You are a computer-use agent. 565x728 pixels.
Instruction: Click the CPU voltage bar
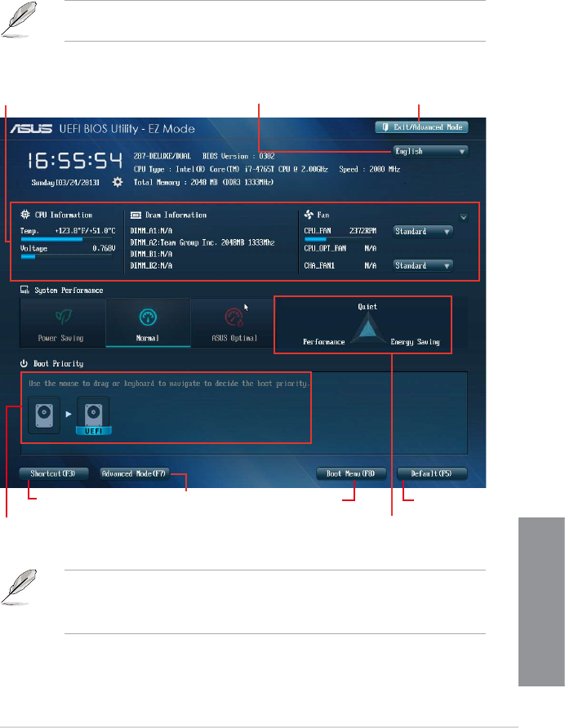(x=66, y=256)
